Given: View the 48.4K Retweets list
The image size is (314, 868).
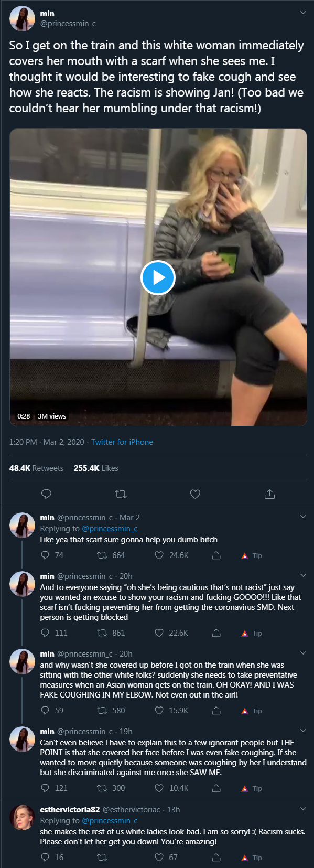Looking at the screenshot, I should tap(36, 468).
